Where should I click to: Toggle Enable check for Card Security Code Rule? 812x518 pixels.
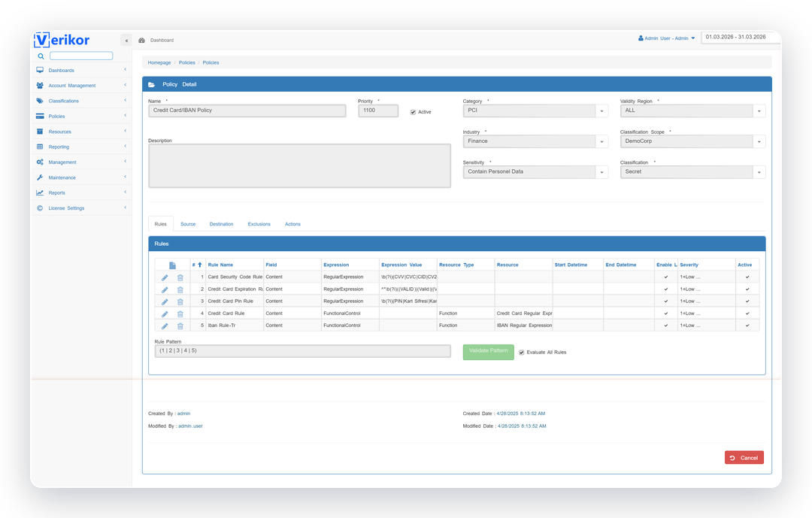[666, 277]
